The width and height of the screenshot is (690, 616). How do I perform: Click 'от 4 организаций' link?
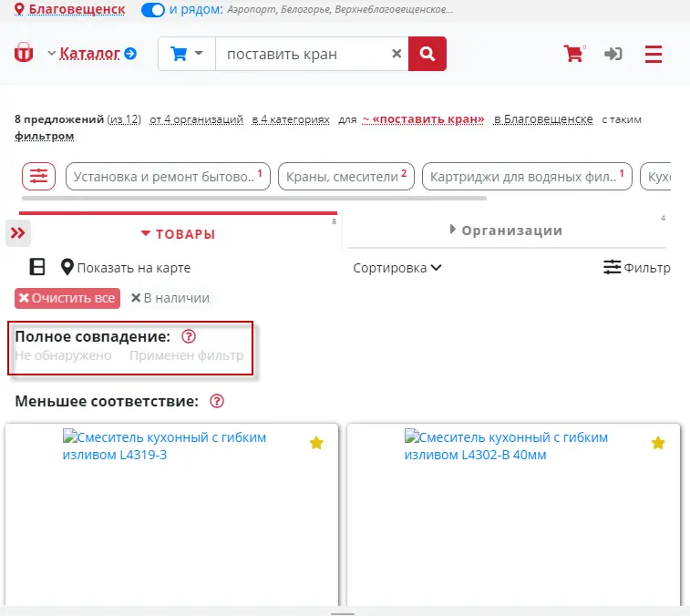196,119
